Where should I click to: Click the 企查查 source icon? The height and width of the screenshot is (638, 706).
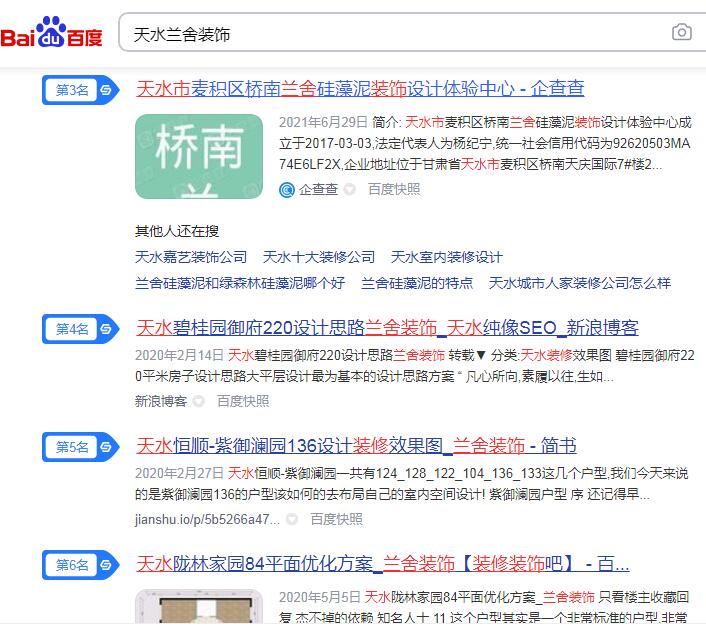287,190
